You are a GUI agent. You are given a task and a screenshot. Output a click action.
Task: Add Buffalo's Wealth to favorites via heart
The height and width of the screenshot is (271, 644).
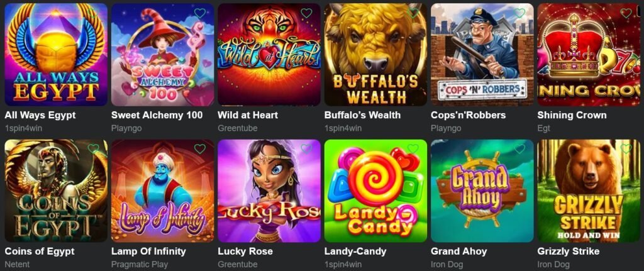click(x=413, y=13)
